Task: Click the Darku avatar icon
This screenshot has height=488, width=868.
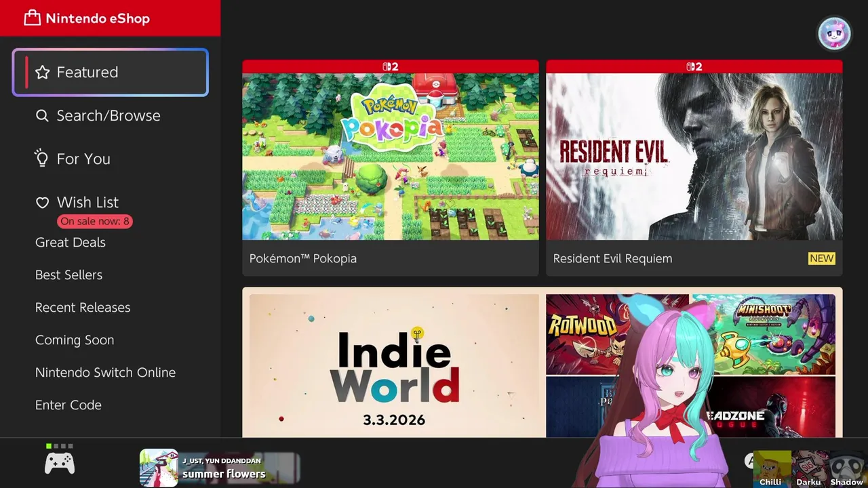Action: (x=810, y=468)
